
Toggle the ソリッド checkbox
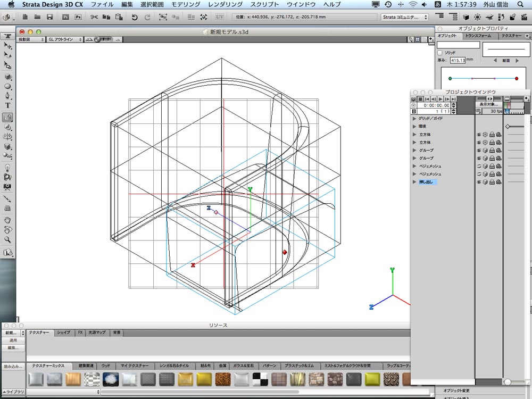click(x=440, y=53)
